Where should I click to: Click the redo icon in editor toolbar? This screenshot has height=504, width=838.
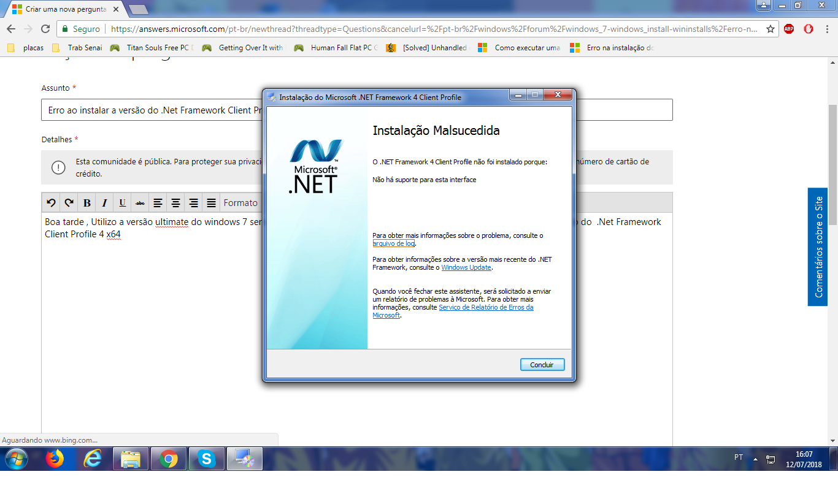click(x=69, y=203)
